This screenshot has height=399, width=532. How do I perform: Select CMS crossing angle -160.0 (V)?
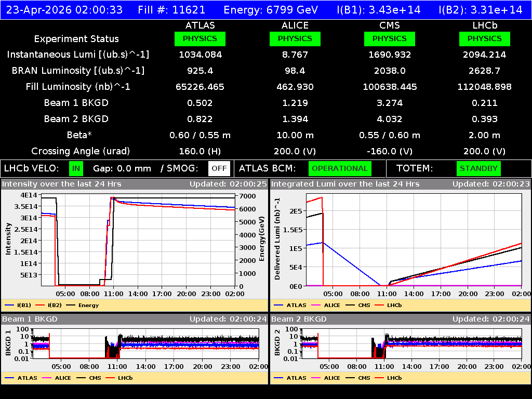(x=390, y=151)
